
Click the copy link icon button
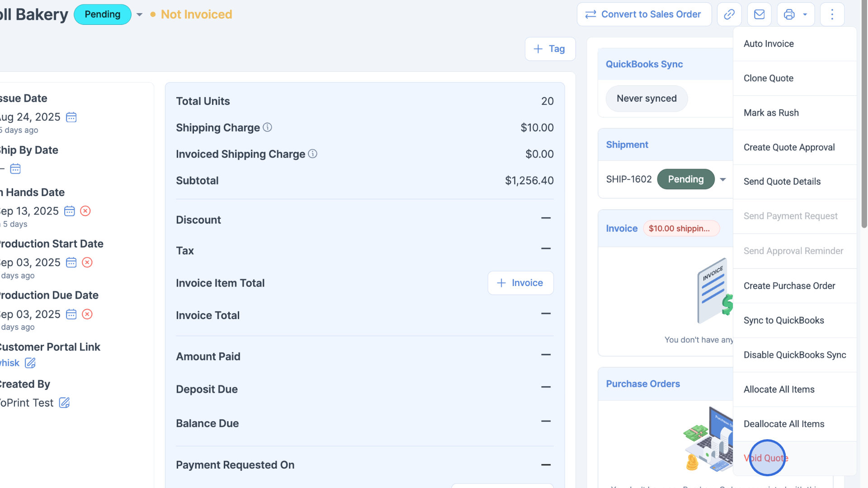[x=729, y=14]
